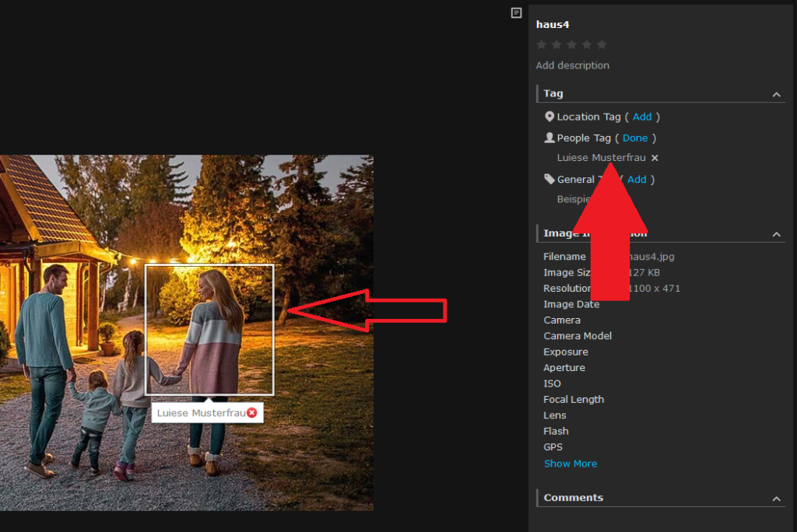The height and width of the screenshot is (532, 797).
Task: Collapse the Comments section
Action: coord(776,499)
